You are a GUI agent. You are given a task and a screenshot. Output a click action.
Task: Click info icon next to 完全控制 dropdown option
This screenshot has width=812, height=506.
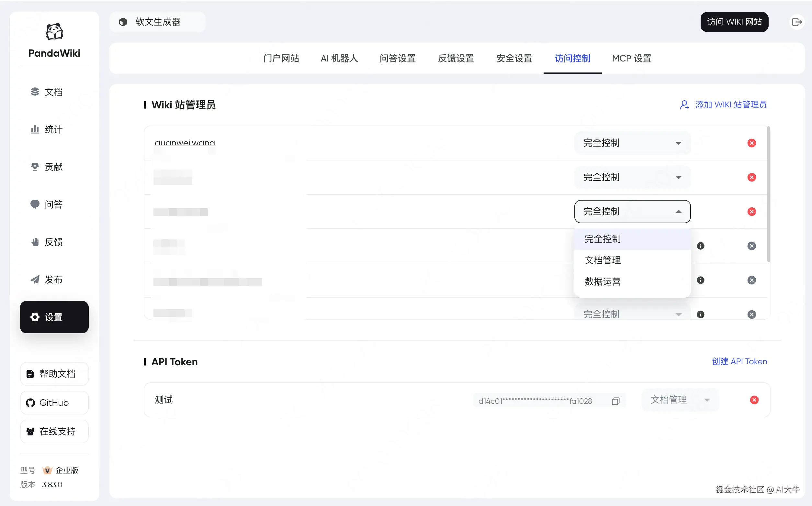pos(700,246)
